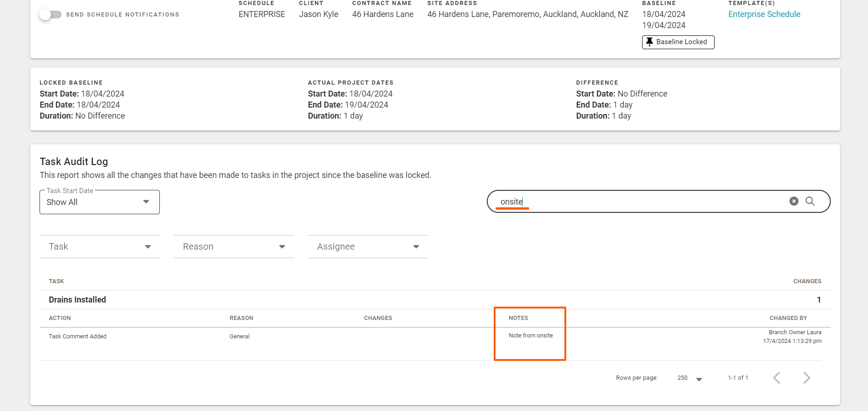Click the Task Comment Added action entry
The image size is (868, 411).
click(x=78, y=337)
